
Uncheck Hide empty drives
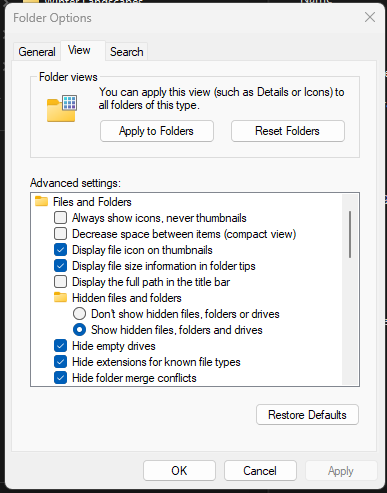pos(60,346)
